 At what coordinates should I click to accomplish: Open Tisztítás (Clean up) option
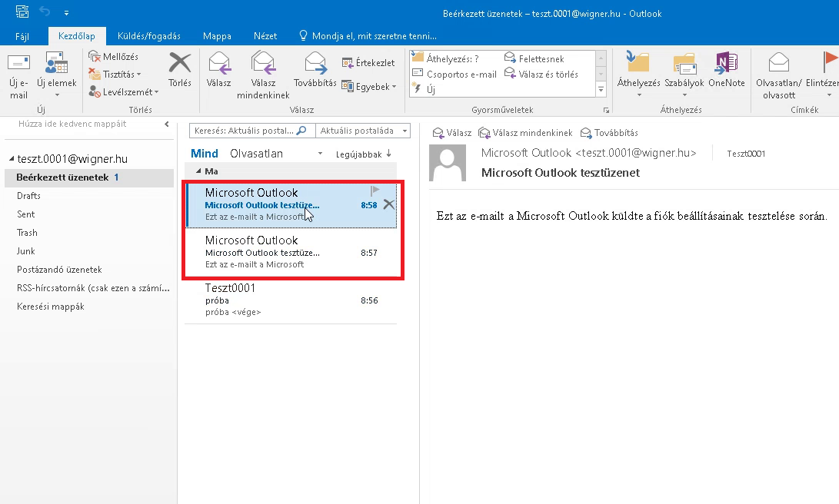(115, 75)
